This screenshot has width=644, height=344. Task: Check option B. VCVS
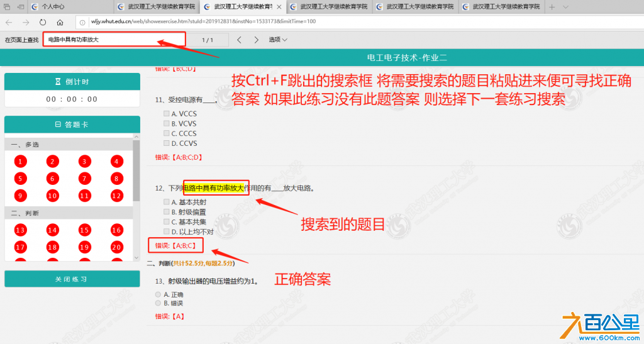166,123
